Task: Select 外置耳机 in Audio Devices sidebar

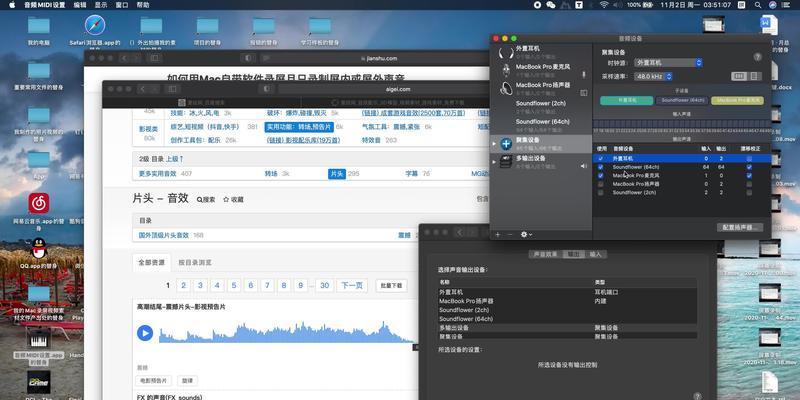Action: coord(541,52)
